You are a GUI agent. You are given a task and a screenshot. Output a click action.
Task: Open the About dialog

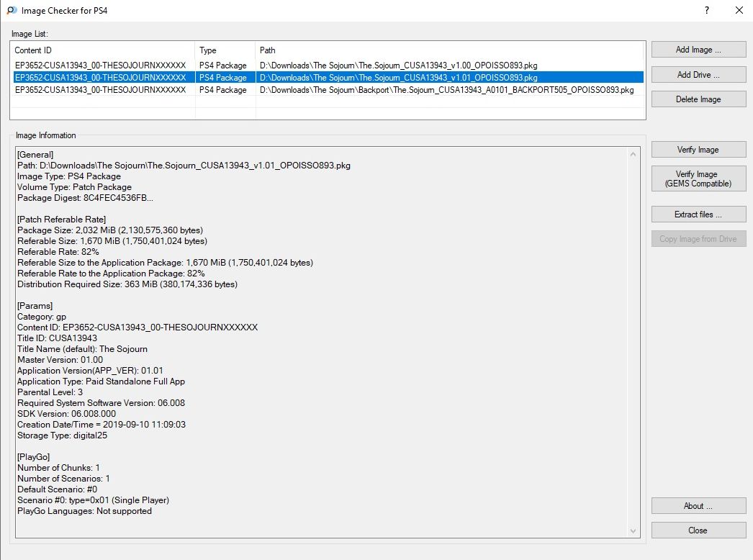[698, 506]
